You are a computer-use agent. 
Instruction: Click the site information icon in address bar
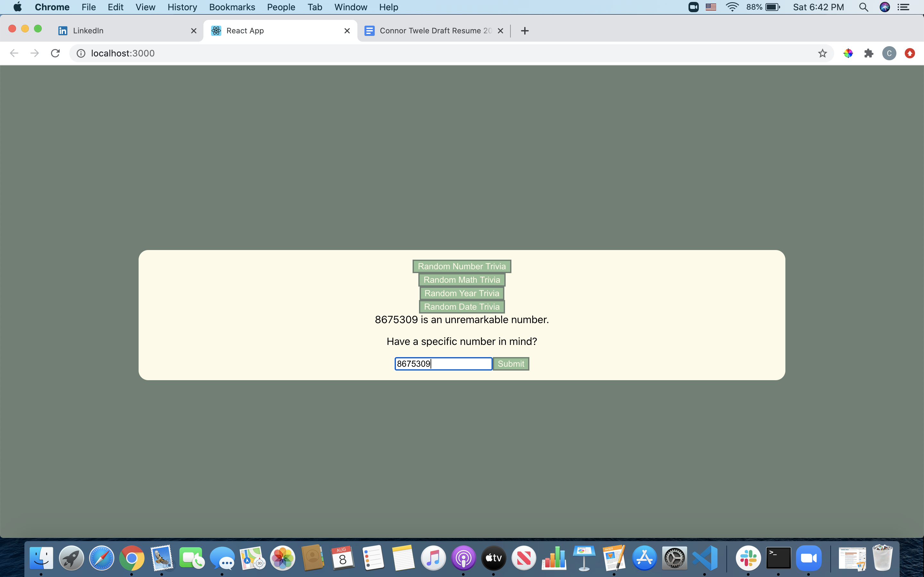click(x=81, y=53)
